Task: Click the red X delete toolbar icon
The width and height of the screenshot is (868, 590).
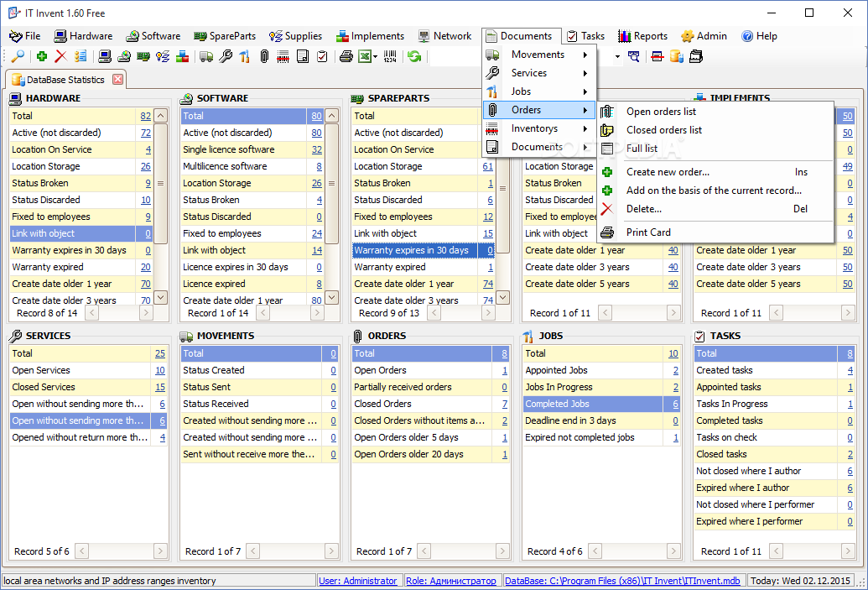Action: click(61, 56)
